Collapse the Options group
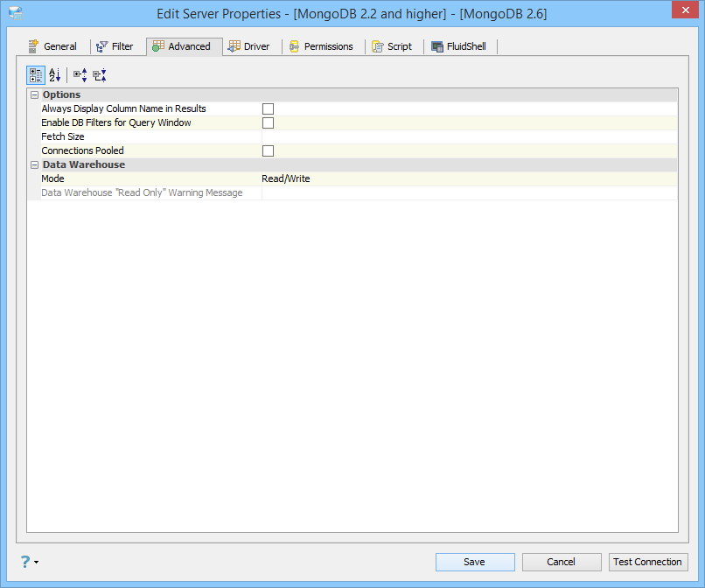Image resolution: width=705 pixels, height=588 pixels. (34, 94)
